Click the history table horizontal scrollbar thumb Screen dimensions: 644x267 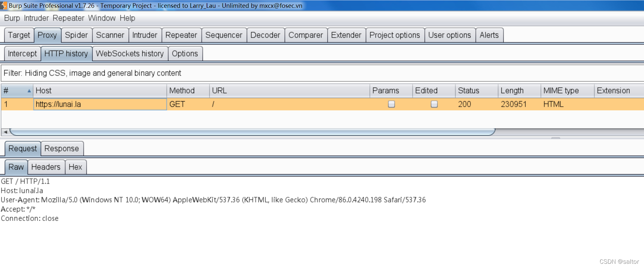(253, 132)
